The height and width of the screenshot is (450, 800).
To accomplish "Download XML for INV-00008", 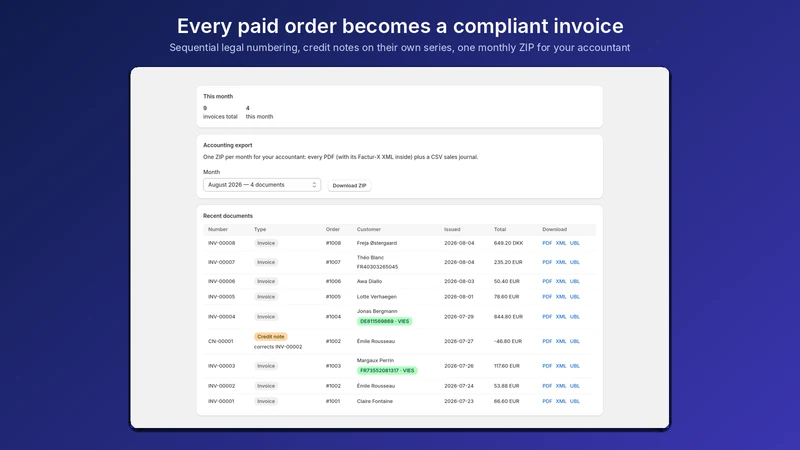I will 561,243.
